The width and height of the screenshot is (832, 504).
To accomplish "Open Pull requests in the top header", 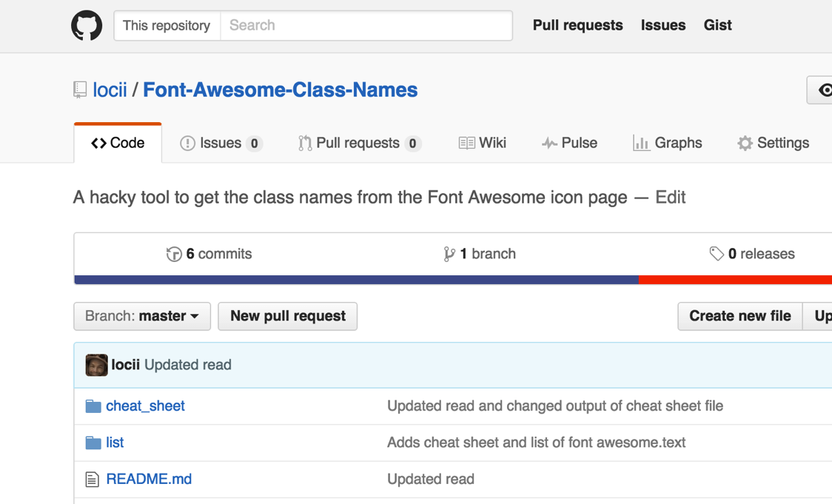I will [x=578, y=25].
